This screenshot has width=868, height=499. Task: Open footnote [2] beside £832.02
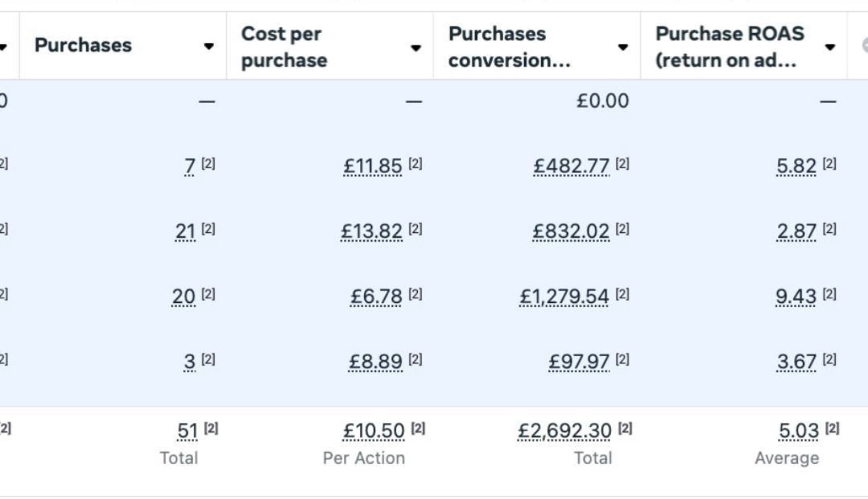[x=622, y=230]
